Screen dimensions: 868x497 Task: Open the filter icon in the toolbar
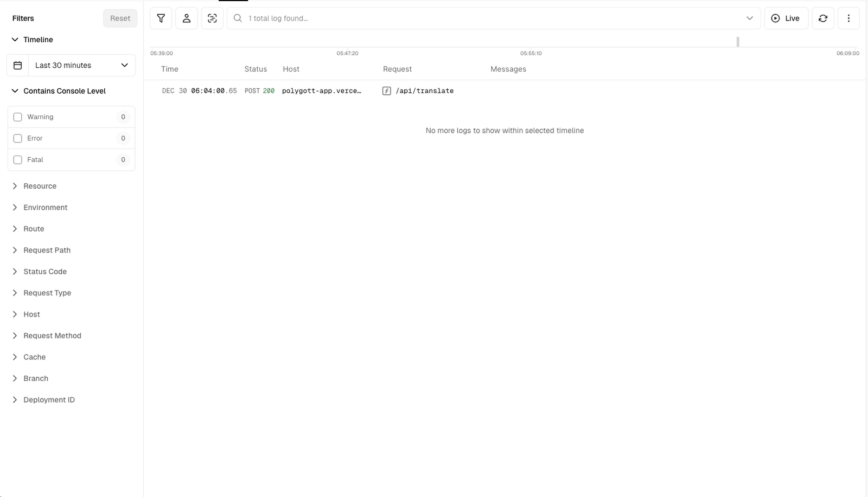point(161,18)
